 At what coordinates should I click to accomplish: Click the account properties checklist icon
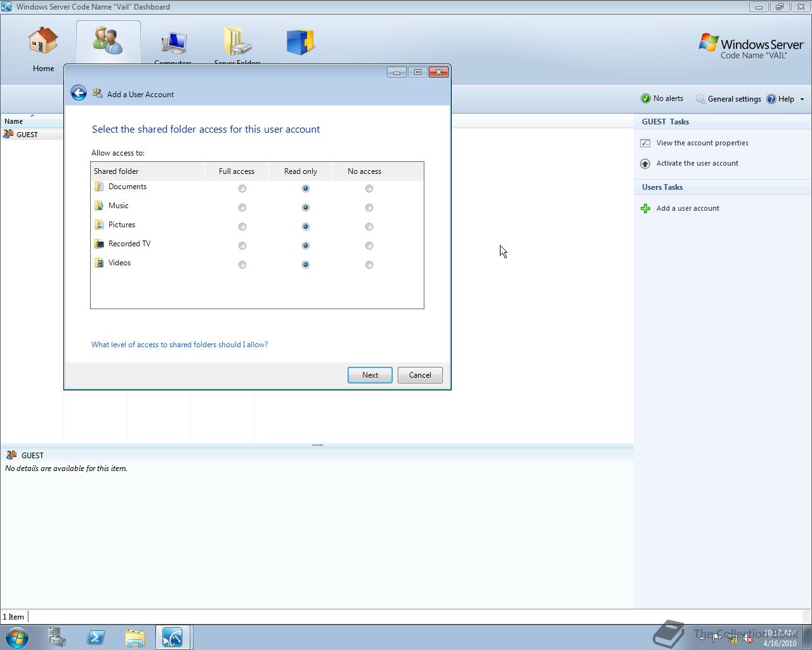(645, 143)
